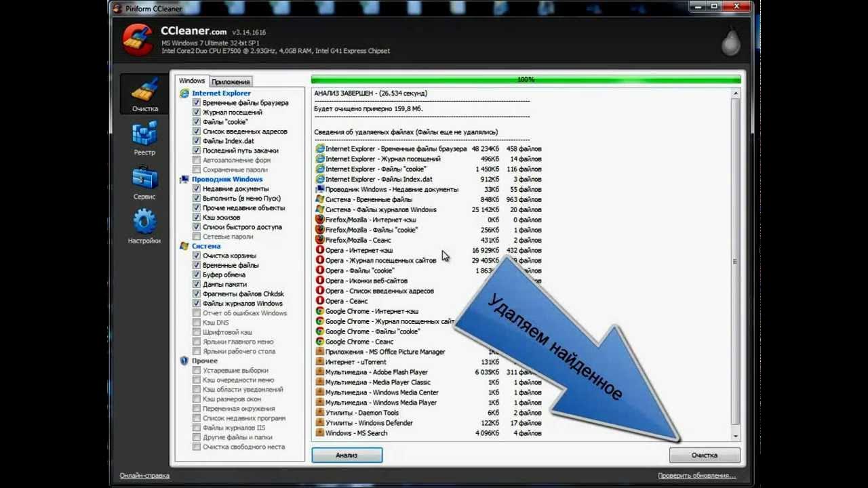Select row Система - Файлы журналов Windows
The image size is (868, 488).
(429, 209)
